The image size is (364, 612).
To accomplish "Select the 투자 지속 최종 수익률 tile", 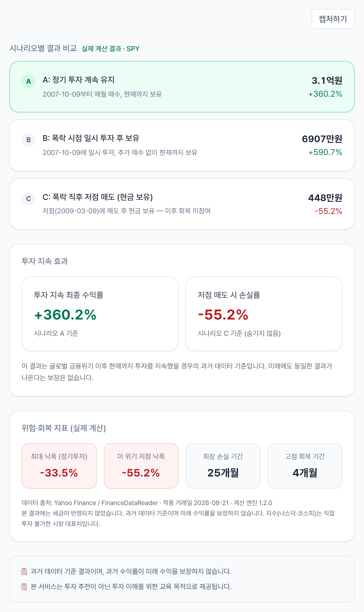I will (100, 313).
